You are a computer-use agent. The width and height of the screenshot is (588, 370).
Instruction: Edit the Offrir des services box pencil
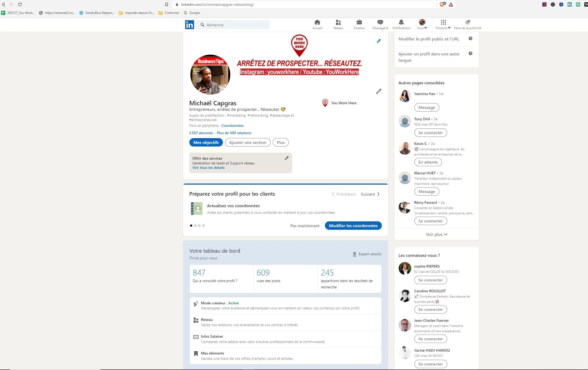tap(286, 158)
